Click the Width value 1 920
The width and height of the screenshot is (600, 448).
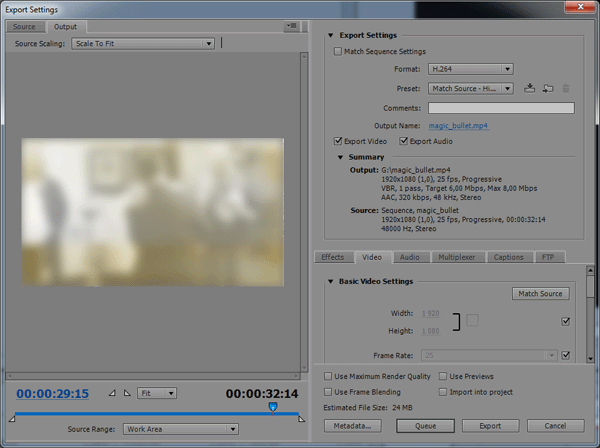430,313
